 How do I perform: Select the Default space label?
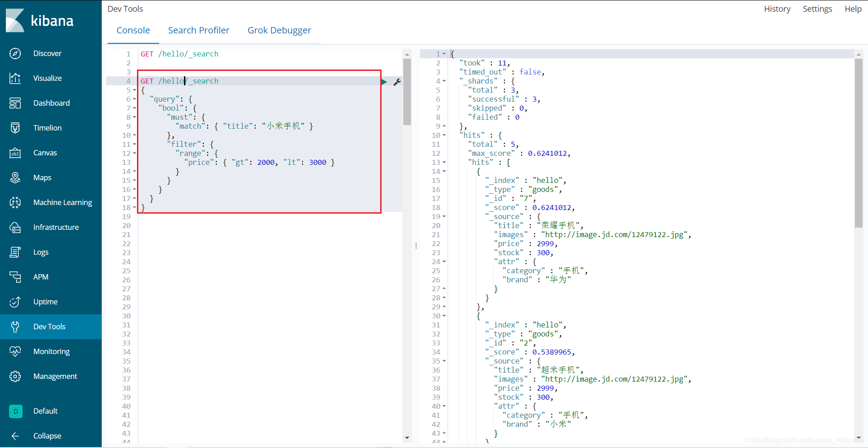coord(45,411)
